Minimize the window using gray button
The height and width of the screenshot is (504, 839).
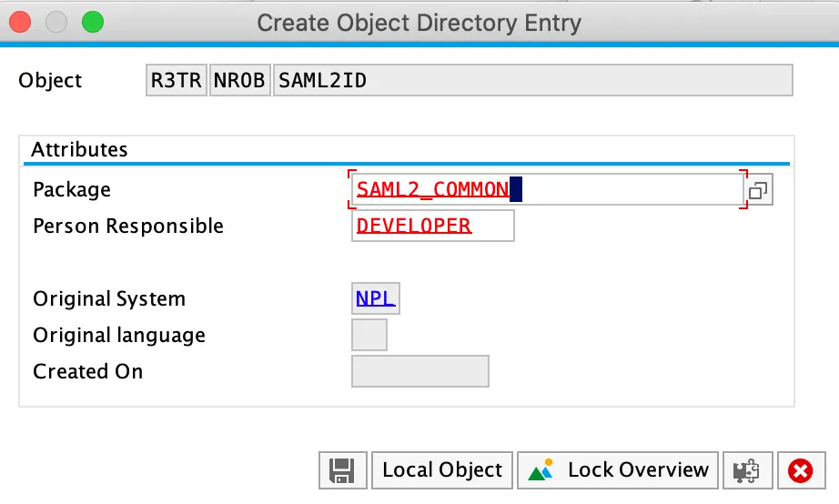pos(57,22)
